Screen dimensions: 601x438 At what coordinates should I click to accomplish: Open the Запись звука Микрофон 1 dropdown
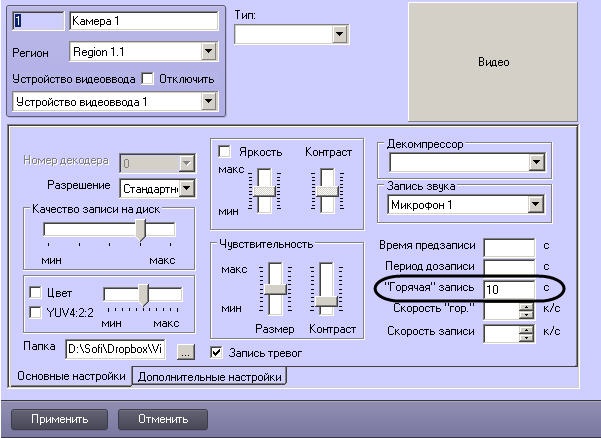(535, 204)
